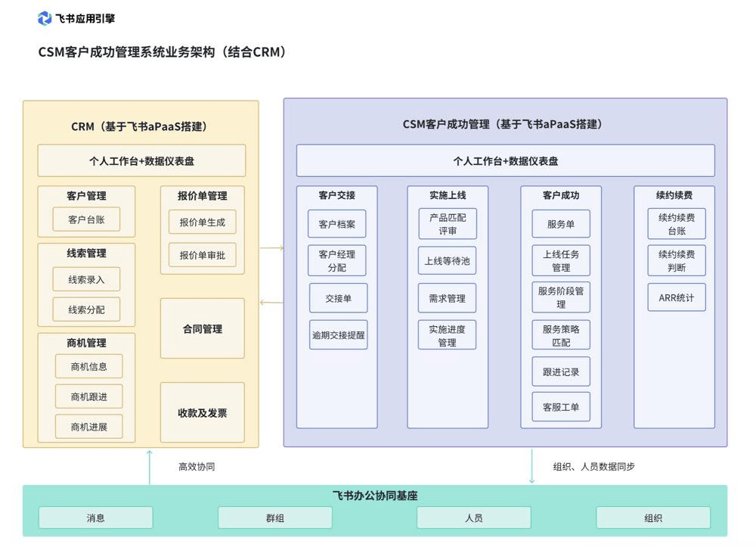Screen dimensions: 756x547
Task: Select the 逾期交接提醒 box
Action: [339, 334]
